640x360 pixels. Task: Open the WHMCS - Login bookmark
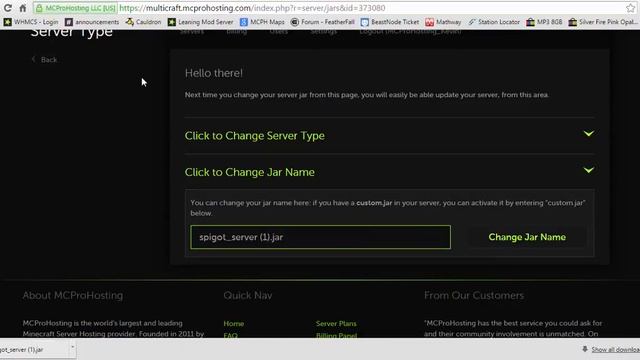[31, 22]
